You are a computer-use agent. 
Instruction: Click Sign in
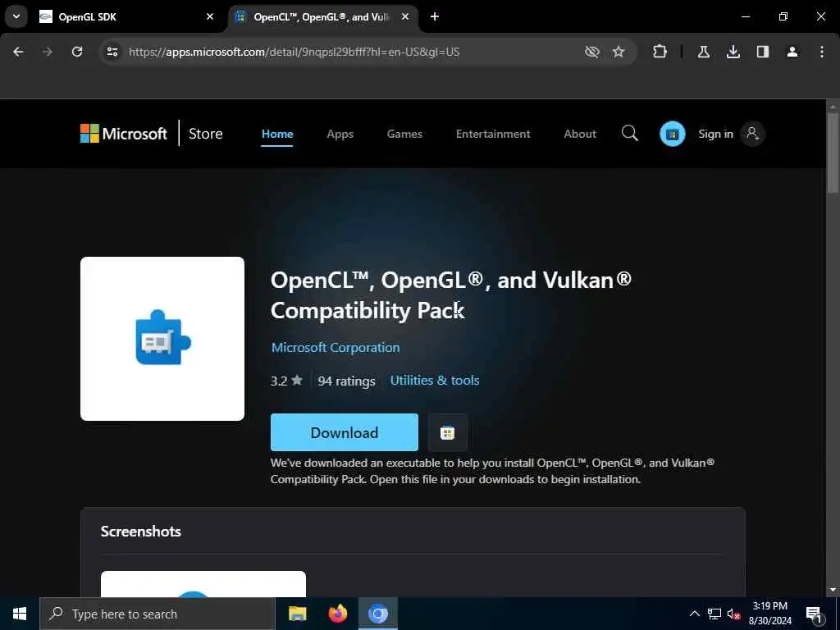[715, 134]
